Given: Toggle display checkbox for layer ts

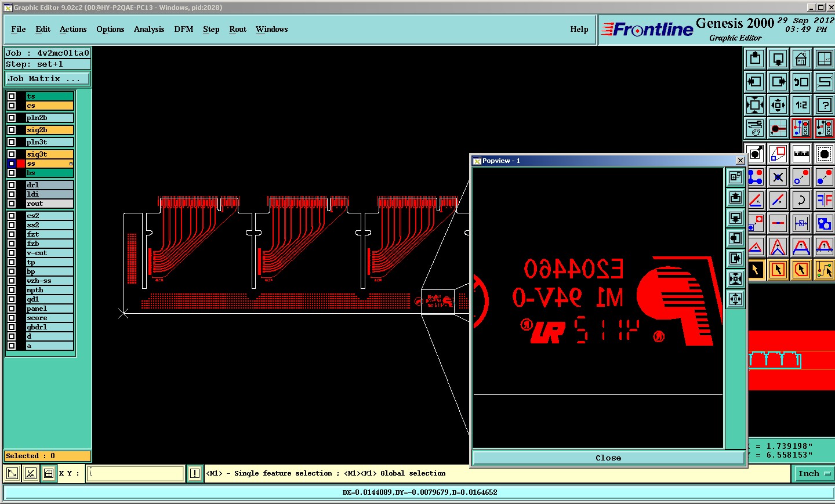Looking at the screenshot, I should tap(12, 96).
